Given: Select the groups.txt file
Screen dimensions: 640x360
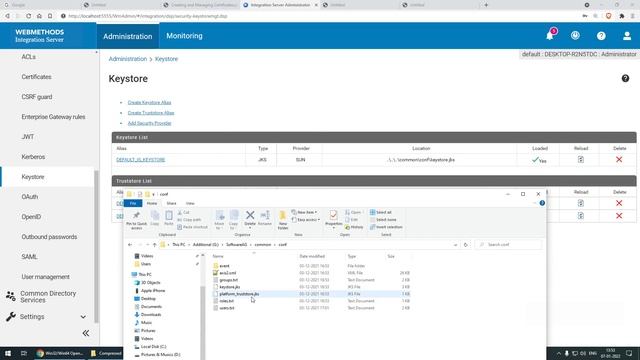Looking at the screenshot, I should (229, 280).
